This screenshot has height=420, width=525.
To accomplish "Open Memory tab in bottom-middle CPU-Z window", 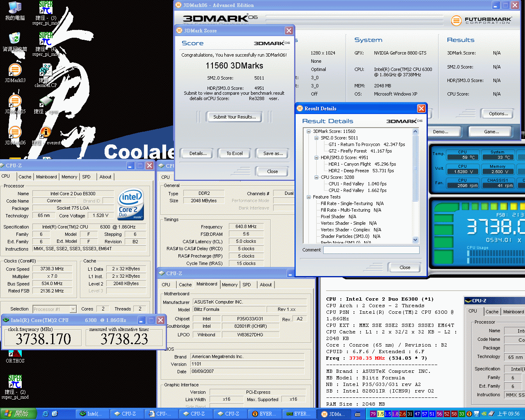I will tap(230, 285).
